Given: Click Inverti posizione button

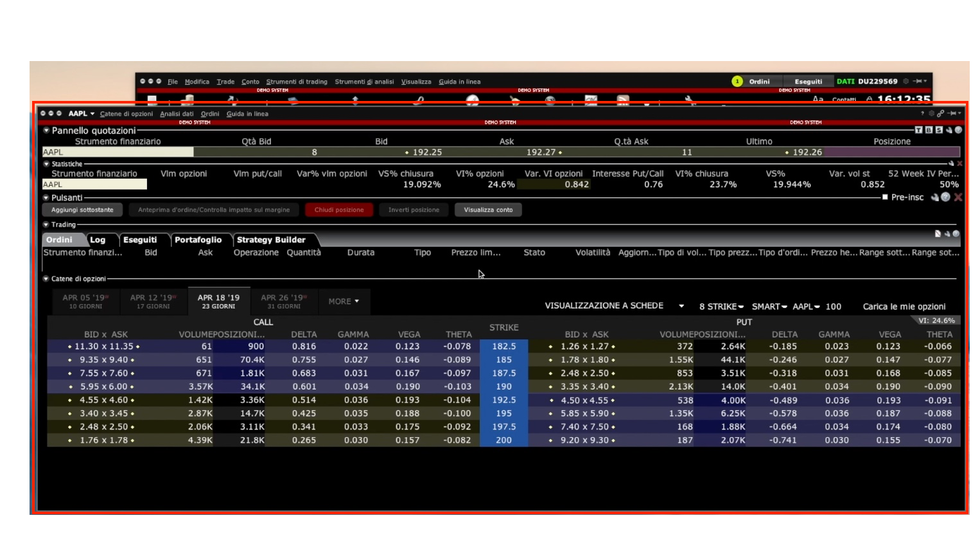Looking at the screenshot, I should coord(414,210).
